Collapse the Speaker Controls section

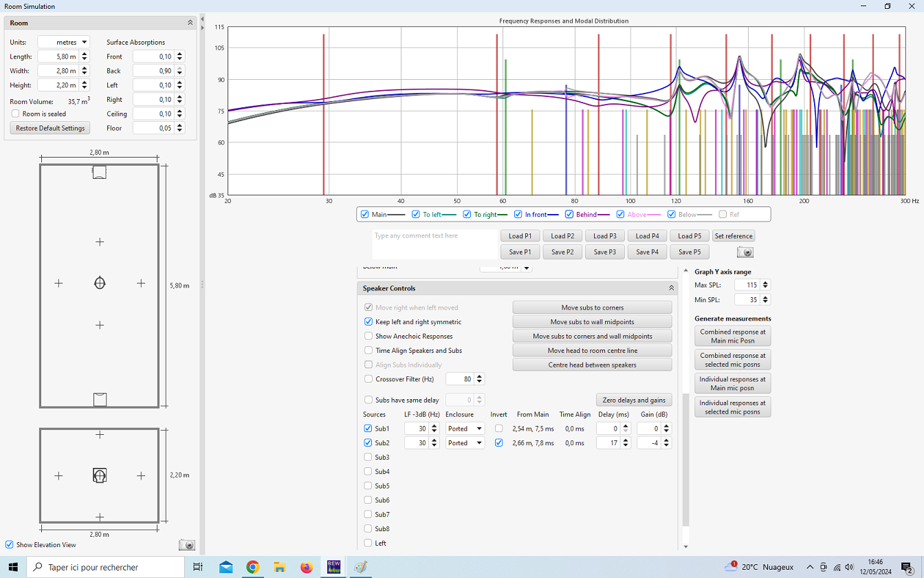(x=671, y=288)
